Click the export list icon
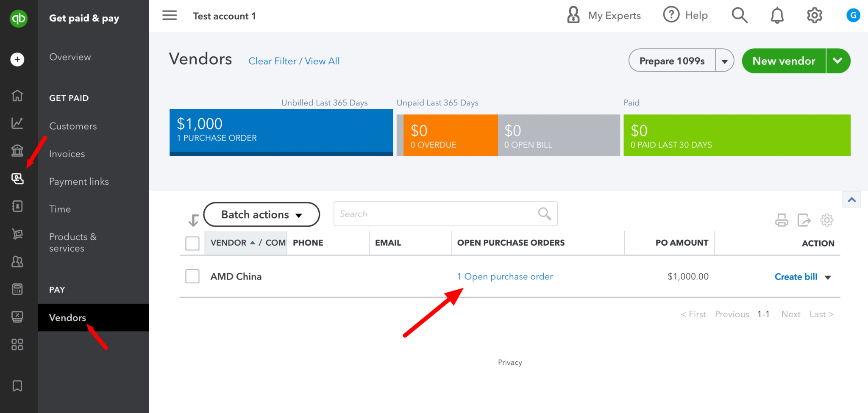 804,220
